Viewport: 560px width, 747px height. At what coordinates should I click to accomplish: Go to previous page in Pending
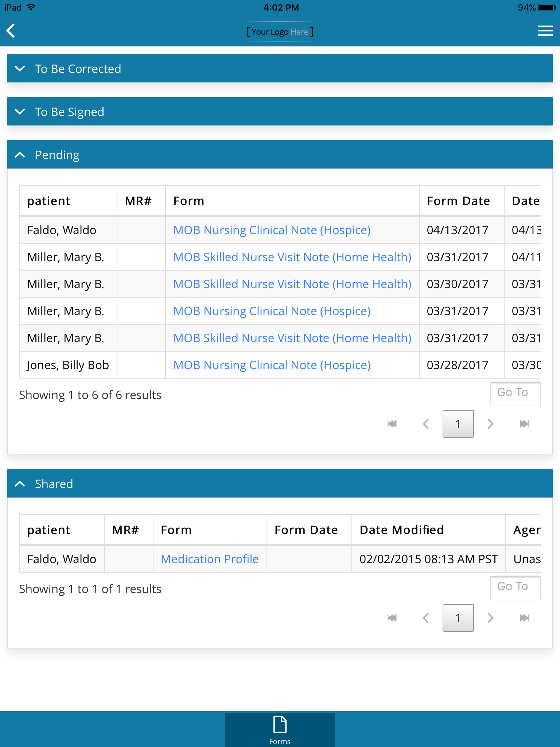425,424
